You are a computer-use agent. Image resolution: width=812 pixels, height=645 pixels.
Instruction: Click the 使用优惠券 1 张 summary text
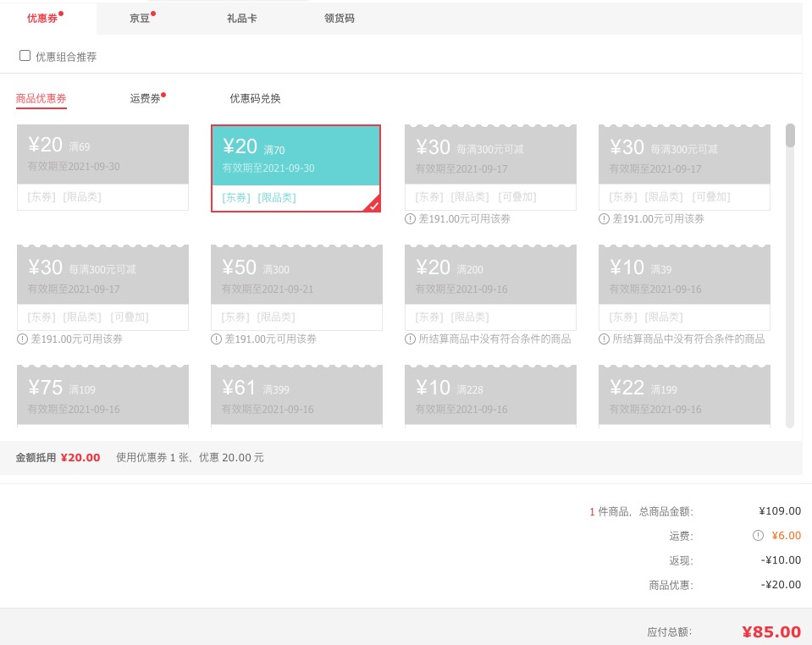click(190, 458)
